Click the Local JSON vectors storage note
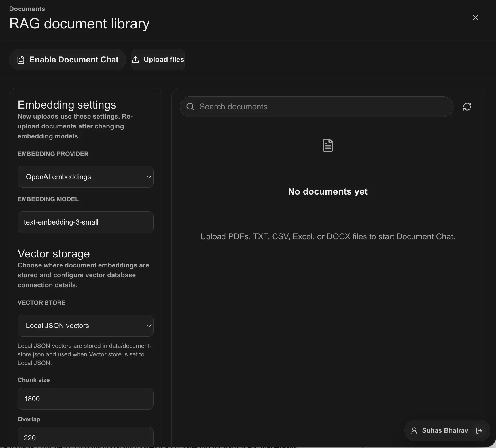This screenshot has width=496, height=448. pos(84,354)
